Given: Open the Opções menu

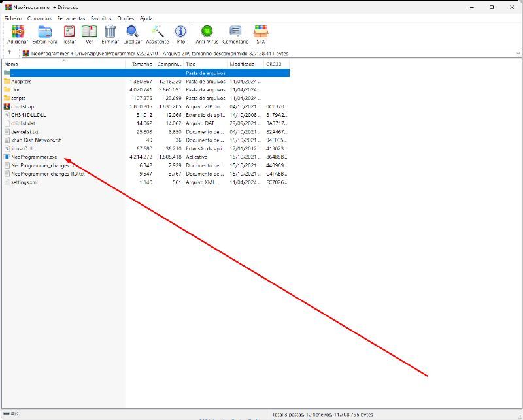Looking at the screenshot, I should 126,18.
